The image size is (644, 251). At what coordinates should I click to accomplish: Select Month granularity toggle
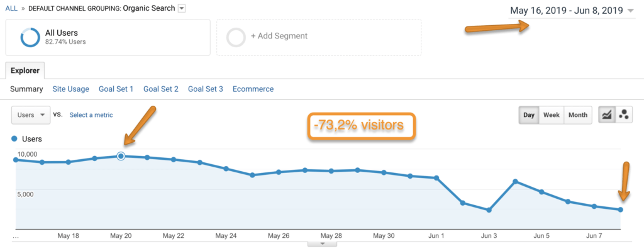(x=578, y=115)
